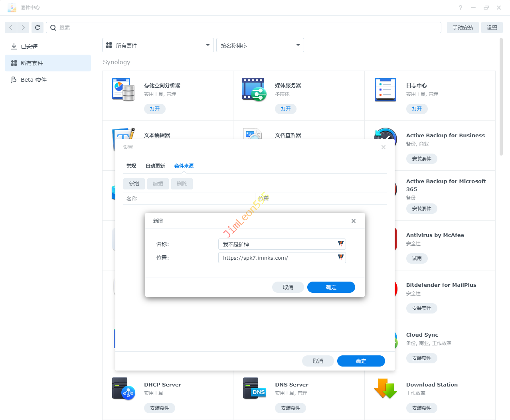Image resolution: width=510 pixels, height=420 pixels.
Task: Open the 所有套件 category filter dropdown
Action: 158,45
